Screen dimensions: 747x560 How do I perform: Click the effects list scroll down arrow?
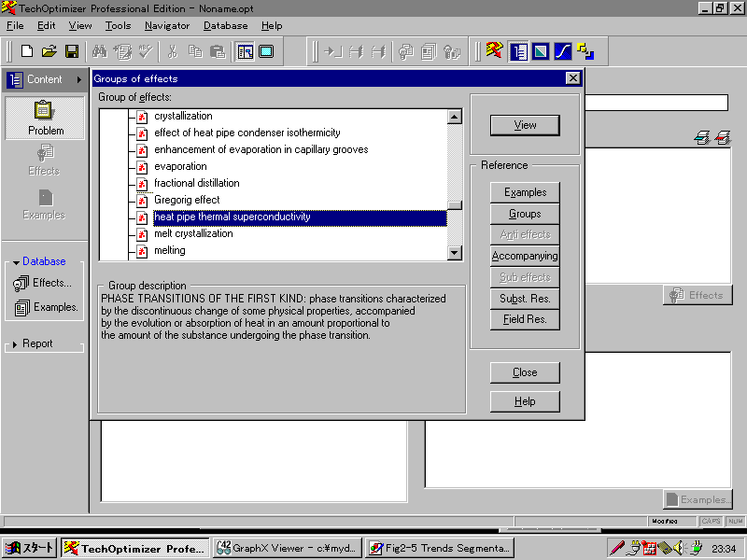pyautogui.click(x=455, y=253)
